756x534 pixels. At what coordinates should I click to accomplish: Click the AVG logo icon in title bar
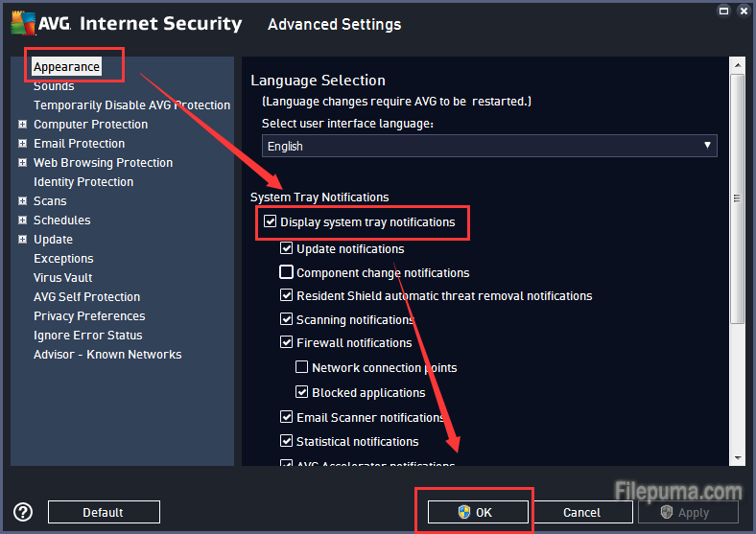24,24
